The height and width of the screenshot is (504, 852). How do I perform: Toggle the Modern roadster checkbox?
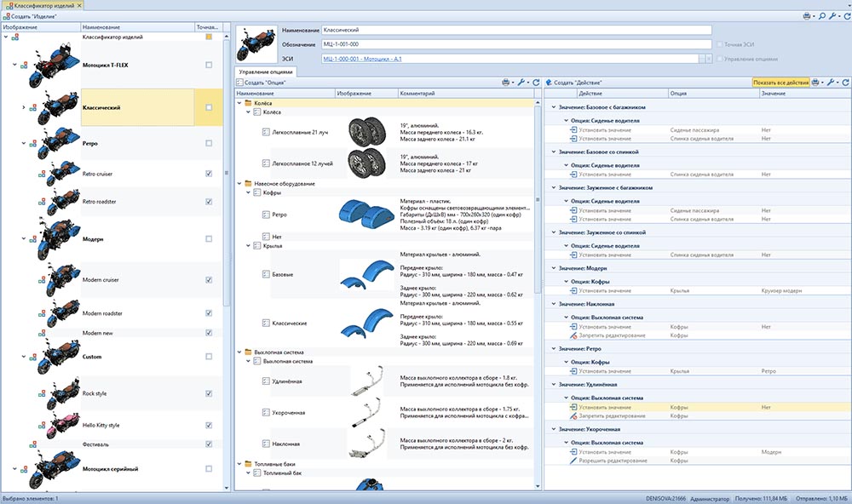[209, 312]
